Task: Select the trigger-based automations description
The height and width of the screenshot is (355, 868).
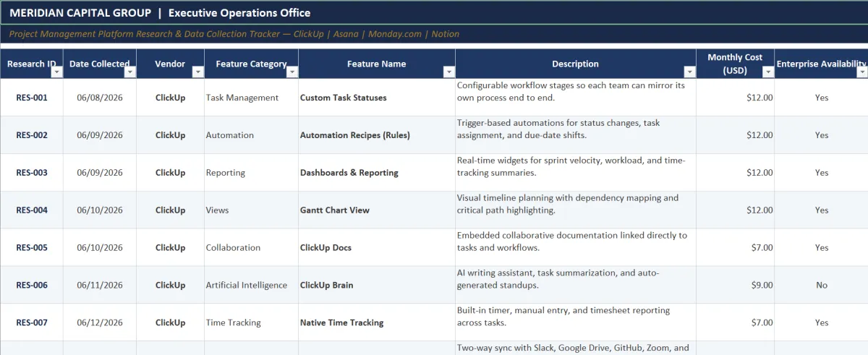Action: (x=576, y=135)
